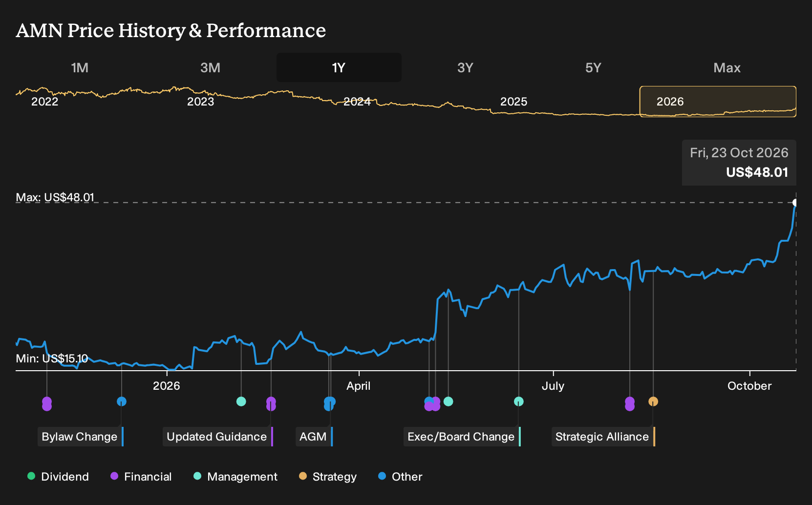This screenshot has width=812, height=505.
Task: Toggle the Other legend filter
Action: click(x=400, y=477)
